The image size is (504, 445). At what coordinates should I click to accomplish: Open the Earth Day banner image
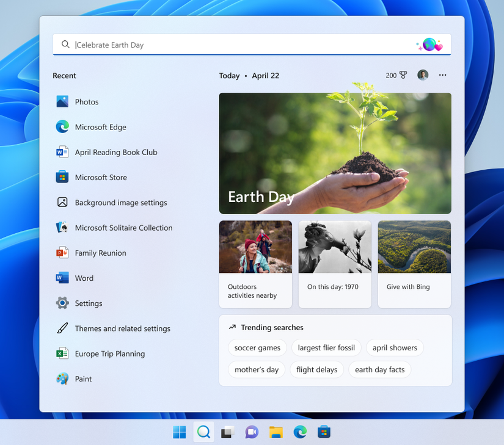pyautogui.click(x=335, y=153)
